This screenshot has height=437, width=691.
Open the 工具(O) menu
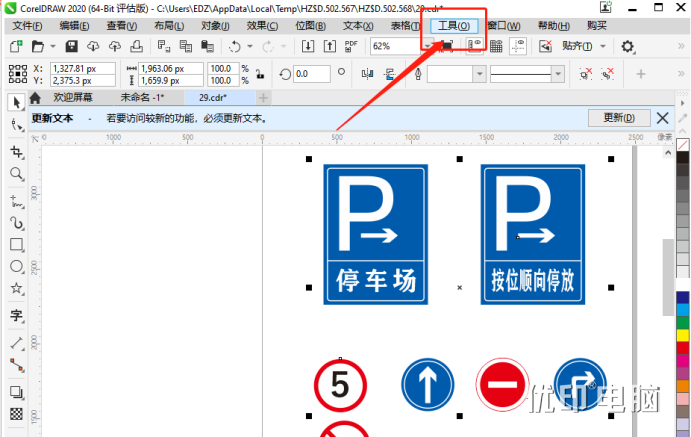(x=453, y=26)
